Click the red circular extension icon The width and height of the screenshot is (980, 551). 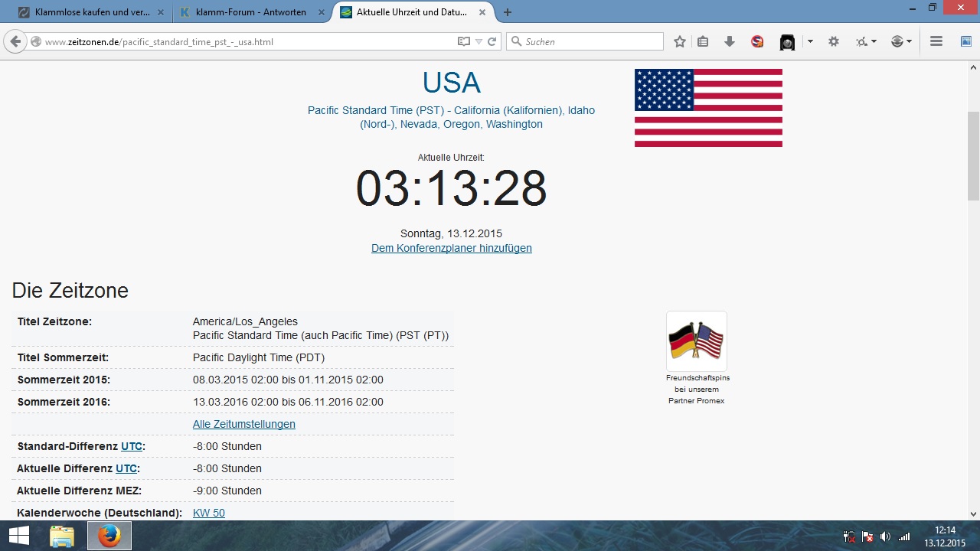[x=757, y=42]
